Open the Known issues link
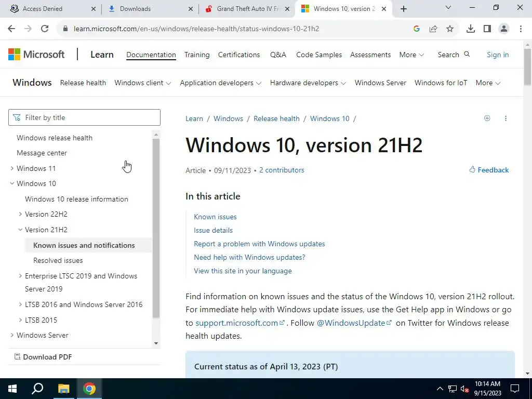The width and height of the screenshot is (532, 399). tap(215, 217)
